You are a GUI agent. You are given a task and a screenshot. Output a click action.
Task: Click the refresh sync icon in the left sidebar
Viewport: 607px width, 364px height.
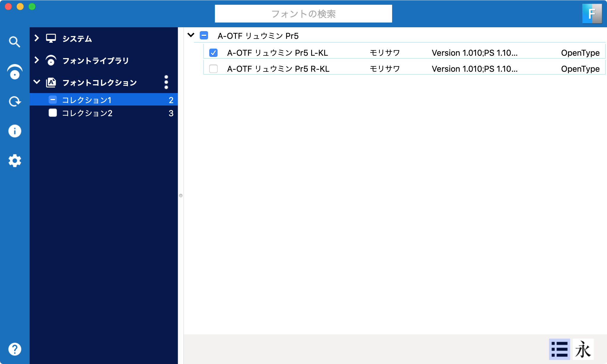click(15, 101)
